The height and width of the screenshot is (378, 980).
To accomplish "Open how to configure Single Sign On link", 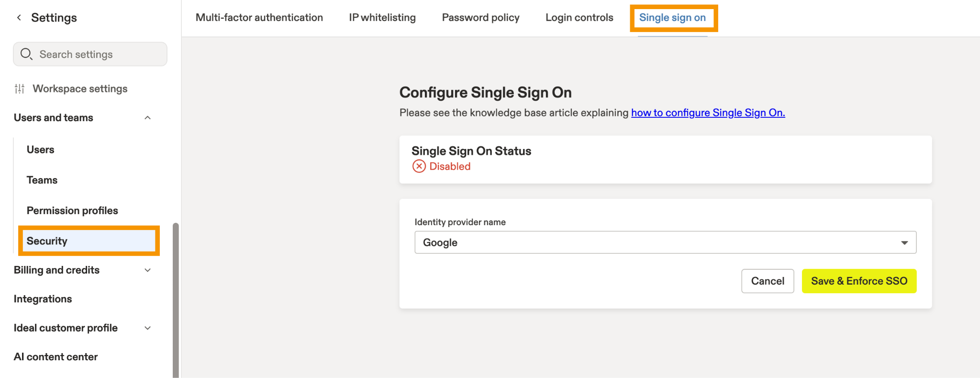I will [x=708, y=113].
